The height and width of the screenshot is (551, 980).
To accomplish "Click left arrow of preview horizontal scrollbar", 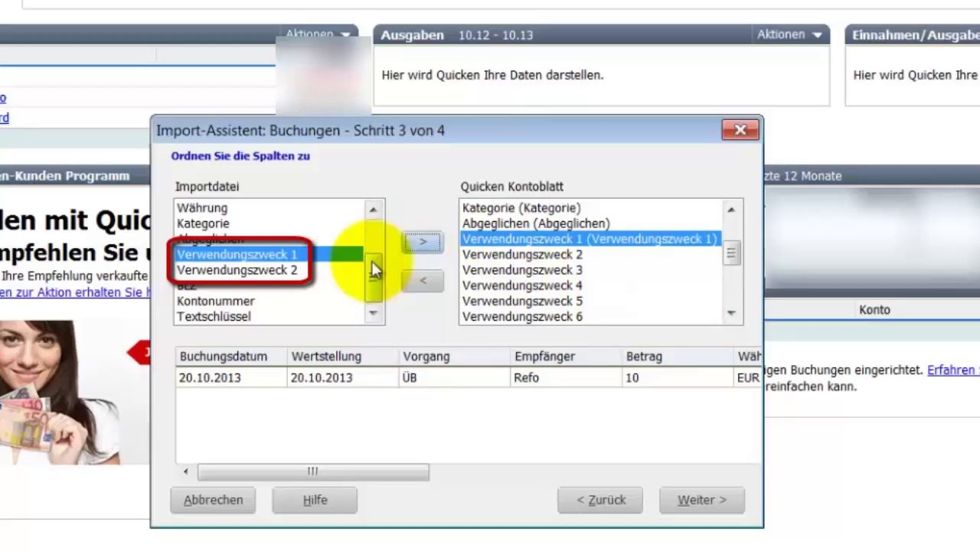I will tap(185, 472).
